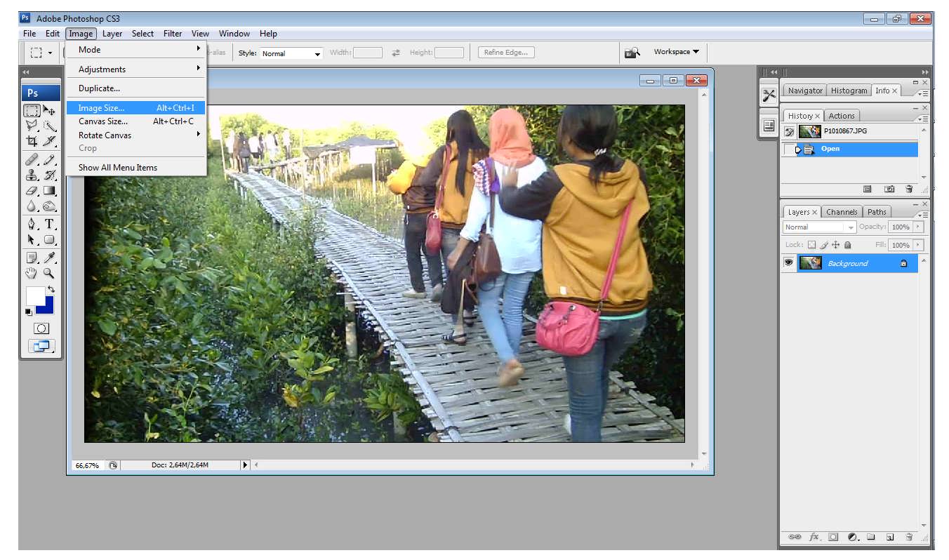Open the Workspace dropdown
949x560 pixels.
[676, 51]
